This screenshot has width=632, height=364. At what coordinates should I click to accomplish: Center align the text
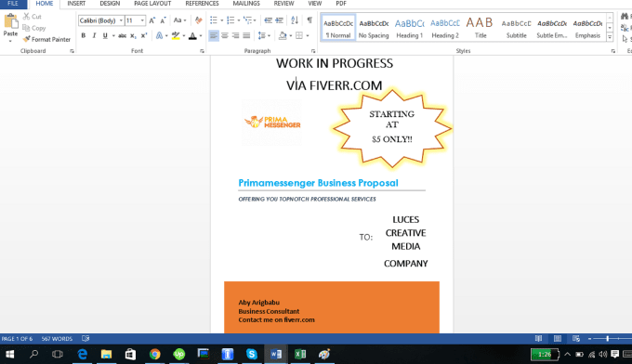pyautogui.click(x=225, y=36)
